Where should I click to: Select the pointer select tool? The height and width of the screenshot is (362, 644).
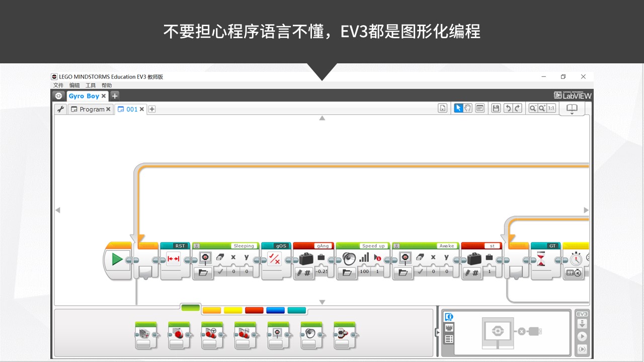458,108
